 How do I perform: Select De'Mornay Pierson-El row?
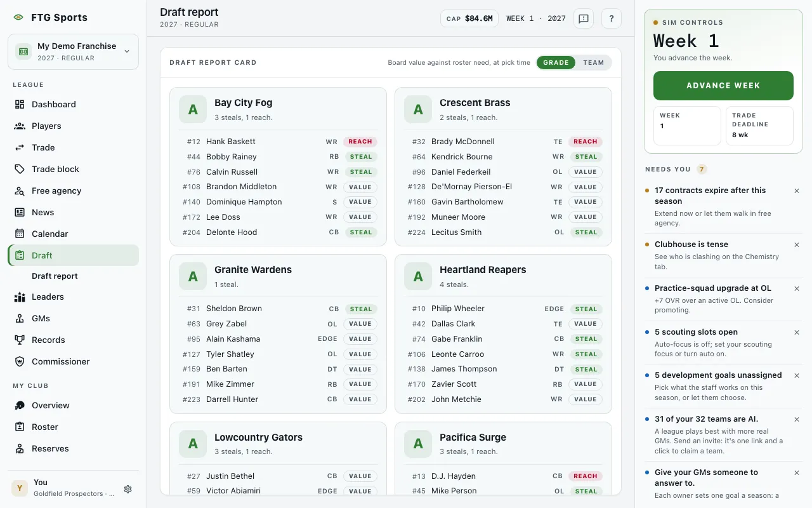pos(503,187)
